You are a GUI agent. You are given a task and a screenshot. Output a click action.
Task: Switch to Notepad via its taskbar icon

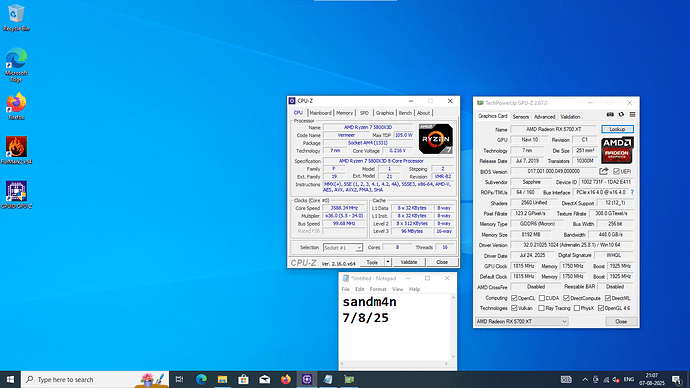[328, 379]
